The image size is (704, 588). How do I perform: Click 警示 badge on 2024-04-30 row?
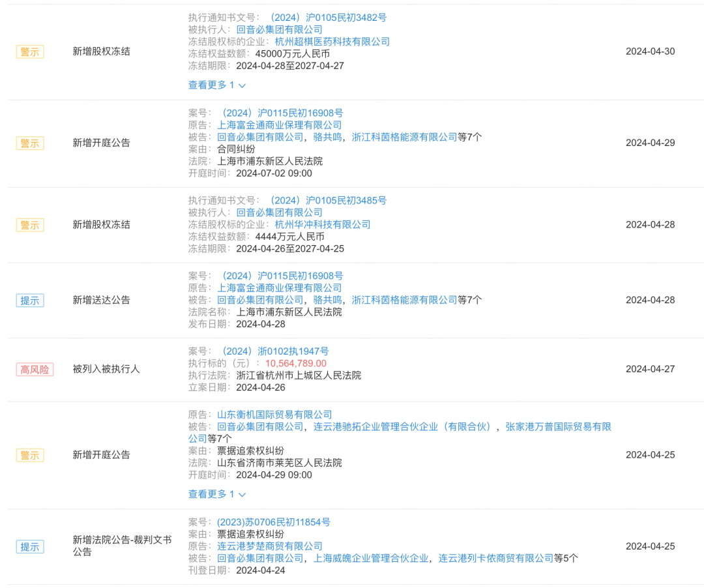click(x=30, y=51)
